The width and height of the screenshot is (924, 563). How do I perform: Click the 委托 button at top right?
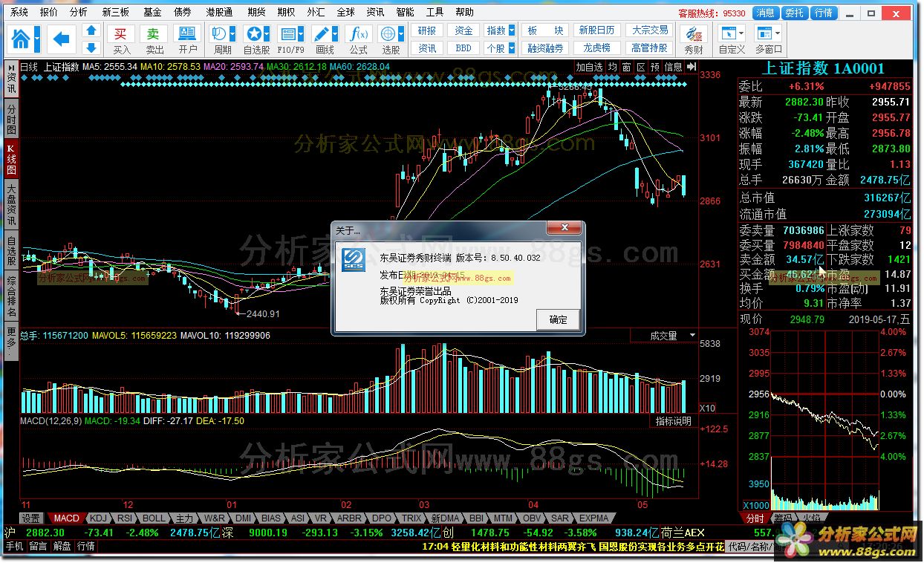[794, 13]
